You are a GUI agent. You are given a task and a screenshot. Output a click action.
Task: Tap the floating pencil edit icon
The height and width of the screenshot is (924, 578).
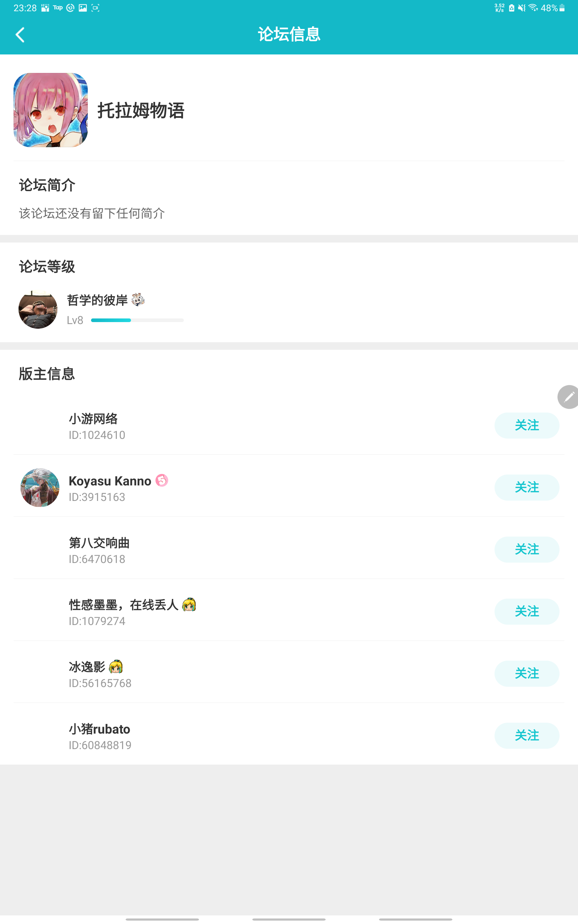point(568,397)
